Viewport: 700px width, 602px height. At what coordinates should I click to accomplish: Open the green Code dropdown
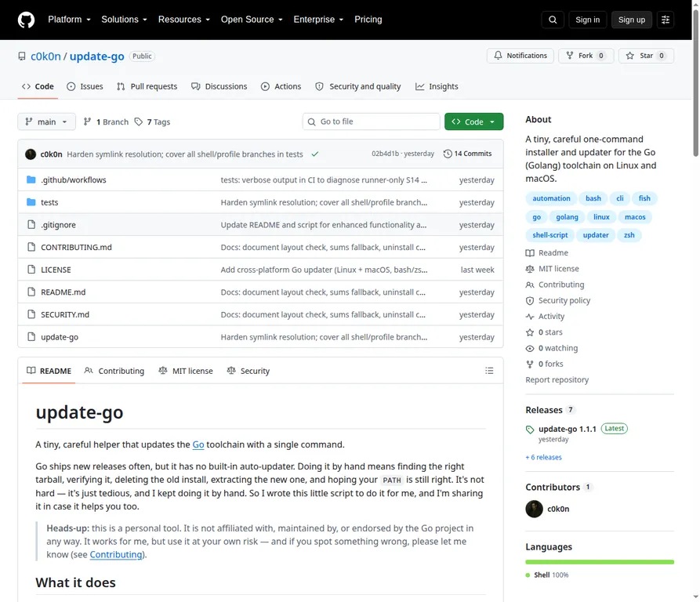pos(473,121)
